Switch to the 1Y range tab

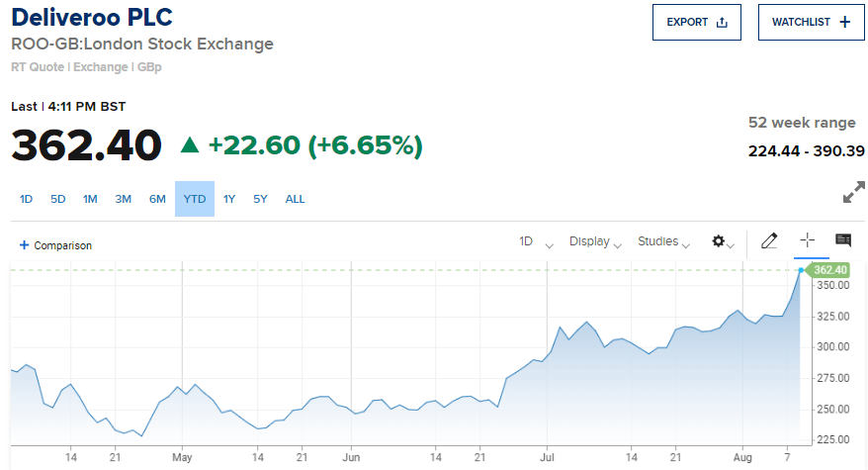(229, 199)
